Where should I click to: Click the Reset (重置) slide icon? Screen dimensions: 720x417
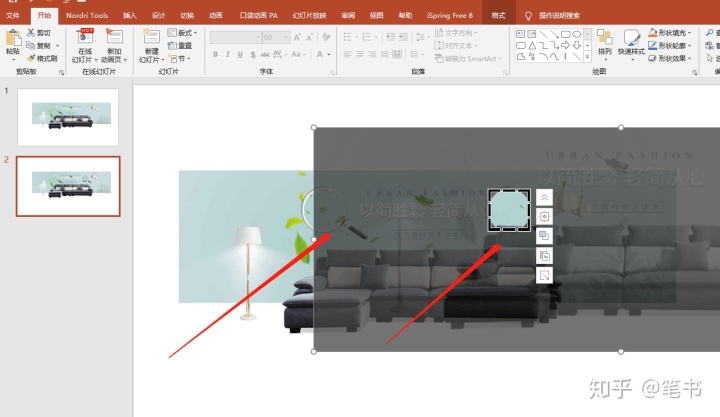point(172,45)
